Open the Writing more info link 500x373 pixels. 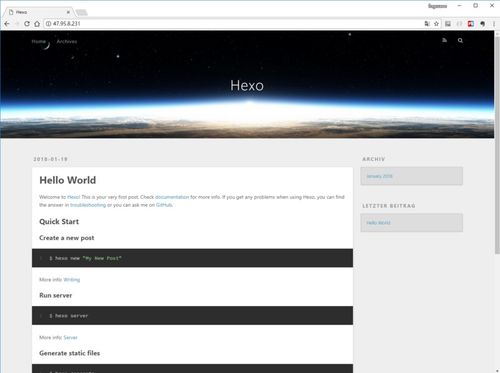72,280
